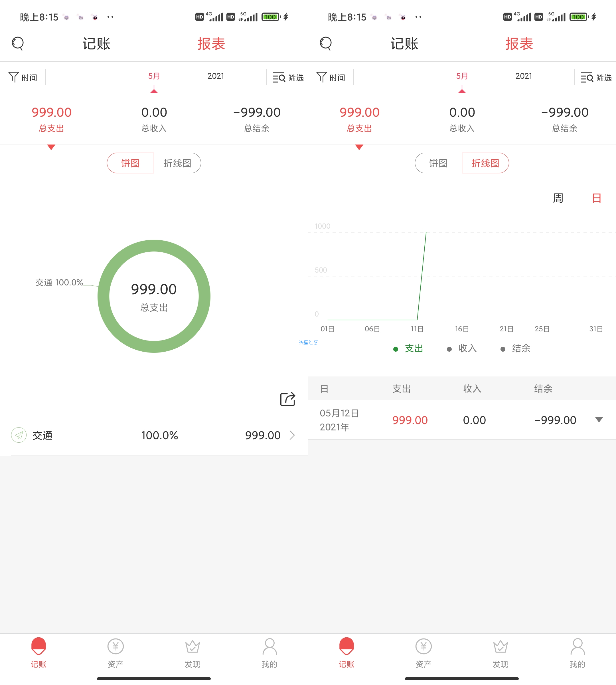Switch to 报表 top tab, right screen
This screenshot has width=616, height=685.
(520, 44)
